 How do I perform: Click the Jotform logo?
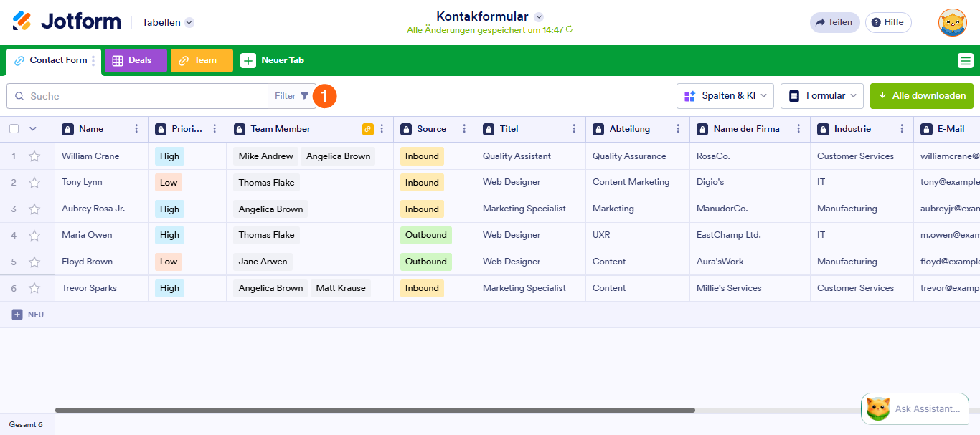pos(67,21)
